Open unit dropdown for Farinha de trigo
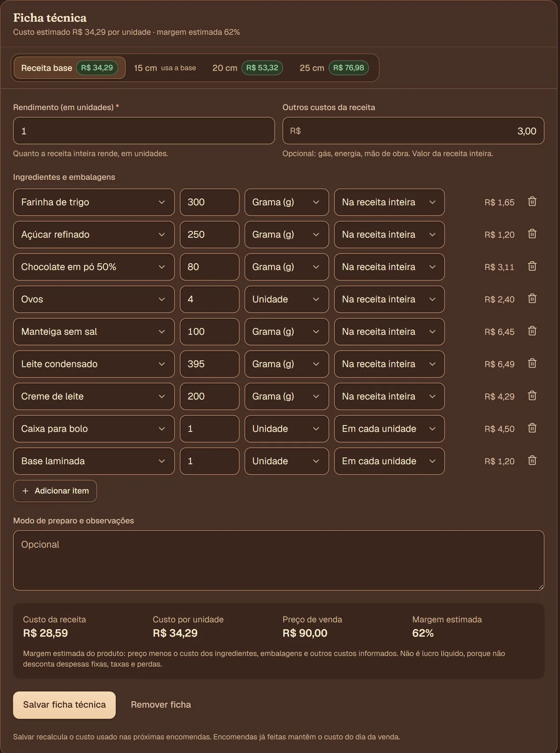This screenshot has height=753, width=560. (x=287, y=202)
